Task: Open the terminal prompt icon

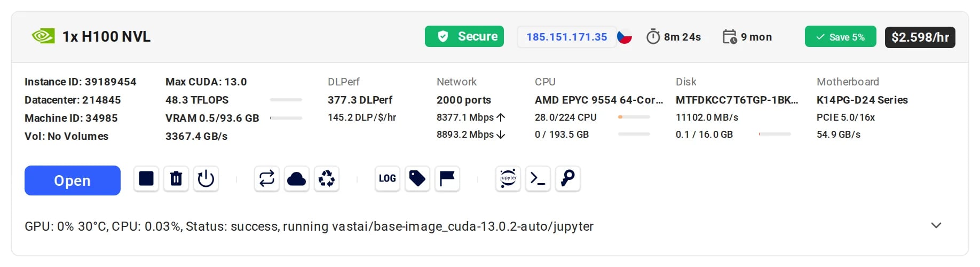Action: click(x=538, y=178)
